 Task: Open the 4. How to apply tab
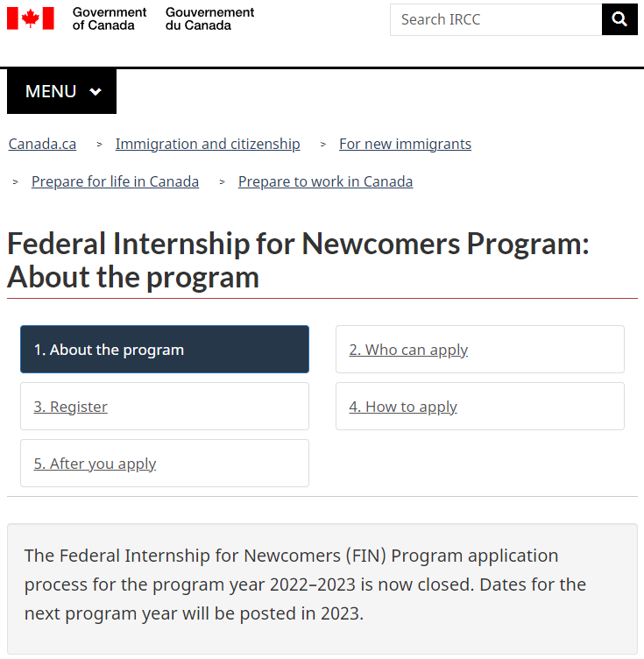coord(480,407)
